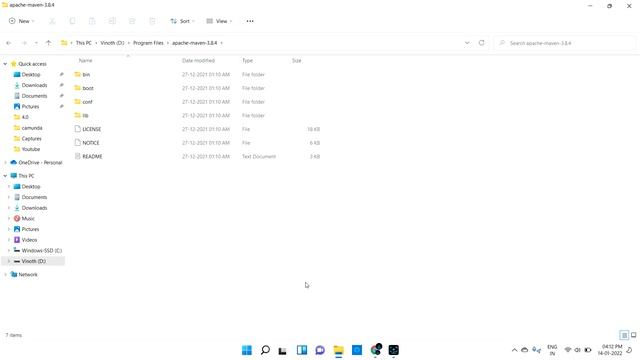Click Program Files breadcrumb

[x=148, y=43]
